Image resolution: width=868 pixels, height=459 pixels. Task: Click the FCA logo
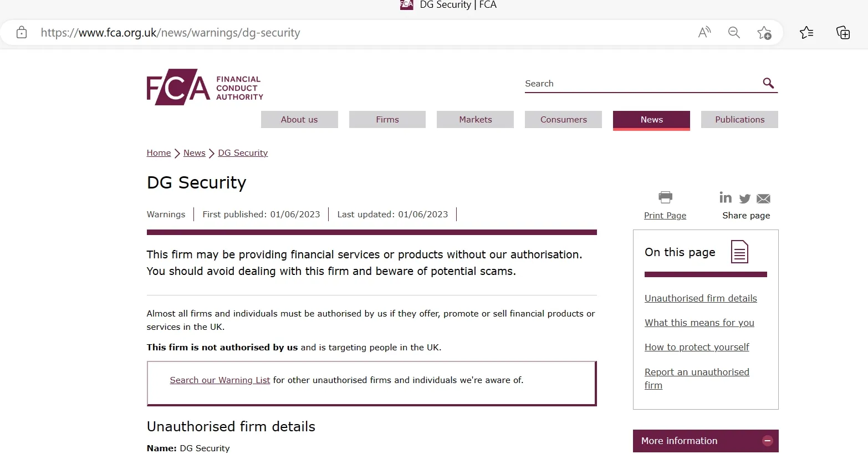click(x=205, y=87)
